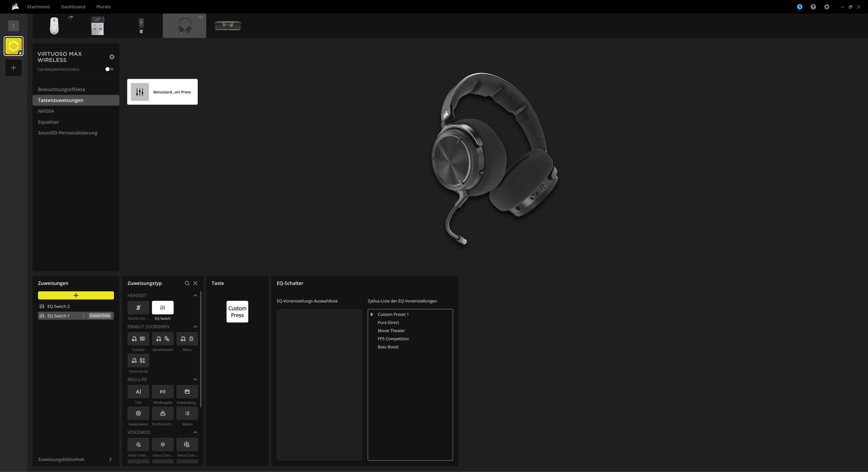The width and height of the screenshot is (868, 472).
Task: Select the white mouse device thumbnail
Action: pyautogui.click(x=54, y=26)
